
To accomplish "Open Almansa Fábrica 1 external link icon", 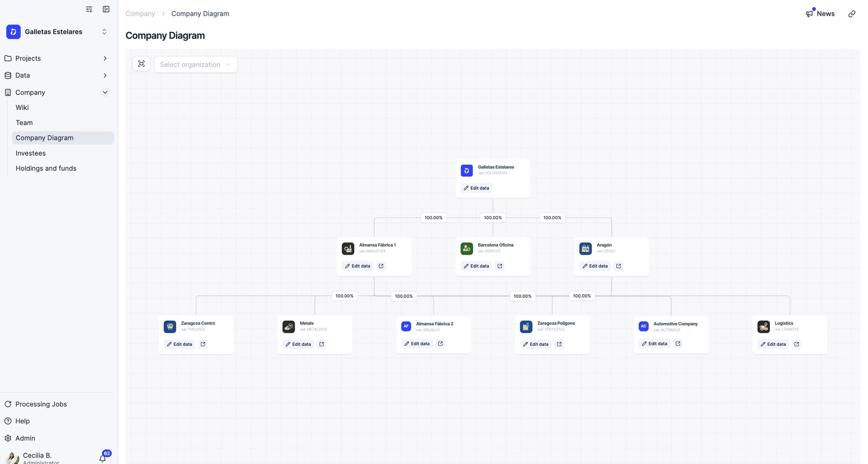I will [381, 266].
